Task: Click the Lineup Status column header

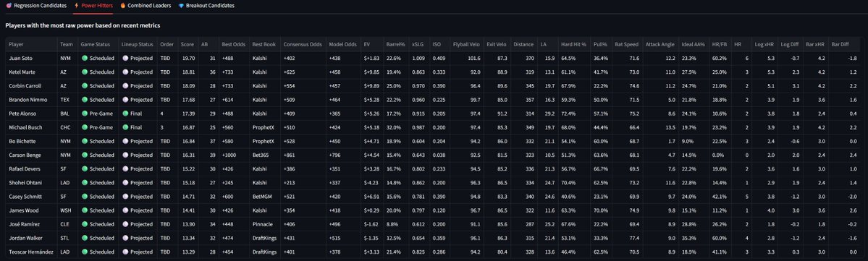Action: 138,44
